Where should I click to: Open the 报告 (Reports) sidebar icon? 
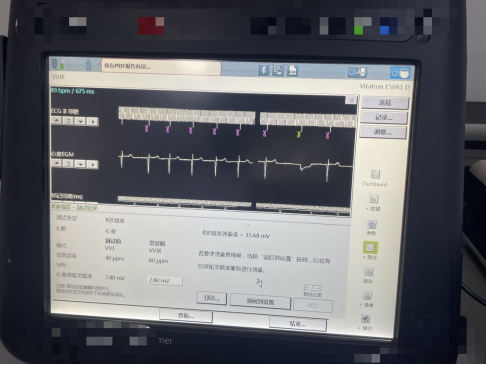click(x=368, y=272)
